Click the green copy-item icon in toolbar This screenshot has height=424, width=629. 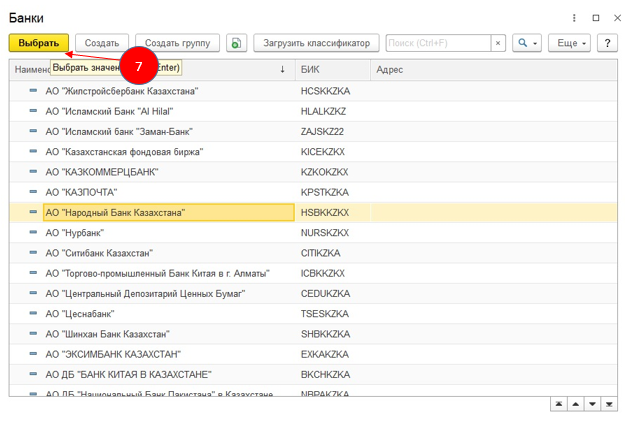point(236,44)
